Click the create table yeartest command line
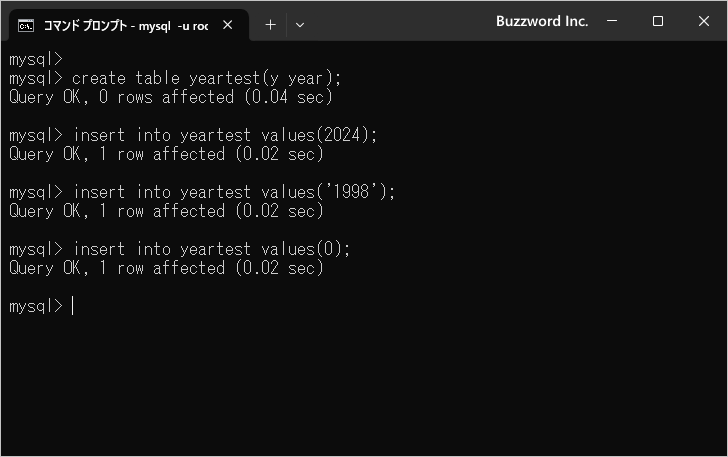Image resolution: width=728 pixels, height=457 pixels. [x=206, y=78]
